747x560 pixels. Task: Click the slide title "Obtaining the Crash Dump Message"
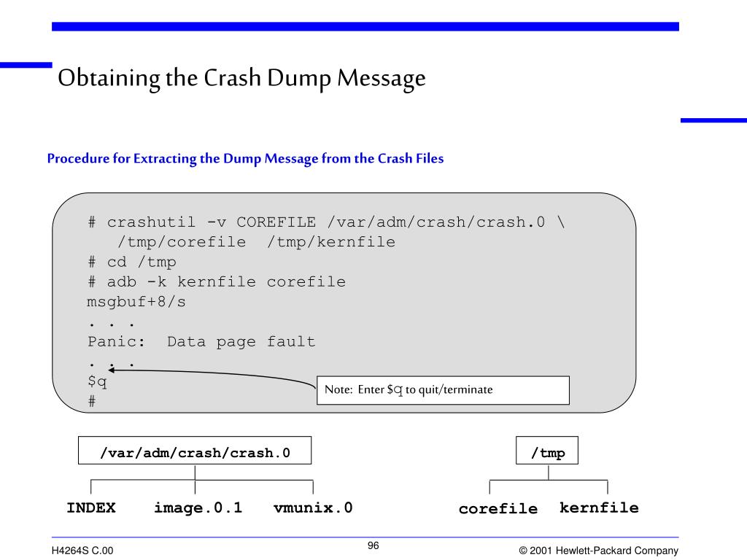[x=241, y=78]
